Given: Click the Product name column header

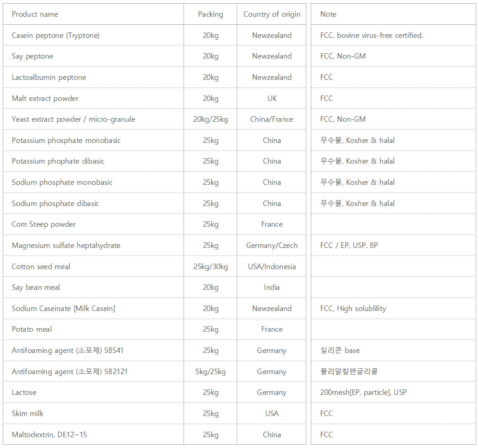Looking at the screenshot, I should [x=35, y=14].
